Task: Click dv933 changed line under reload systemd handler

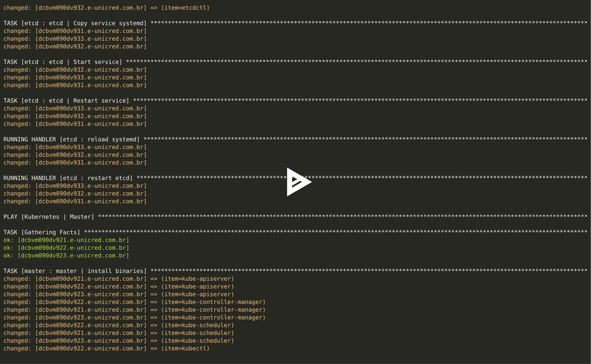Action: (x=75, y=147)
